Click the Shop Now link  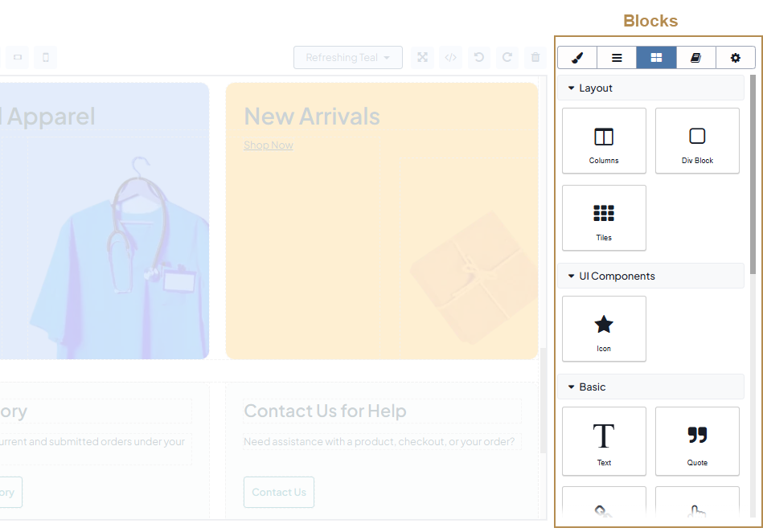tap(269, 145)
